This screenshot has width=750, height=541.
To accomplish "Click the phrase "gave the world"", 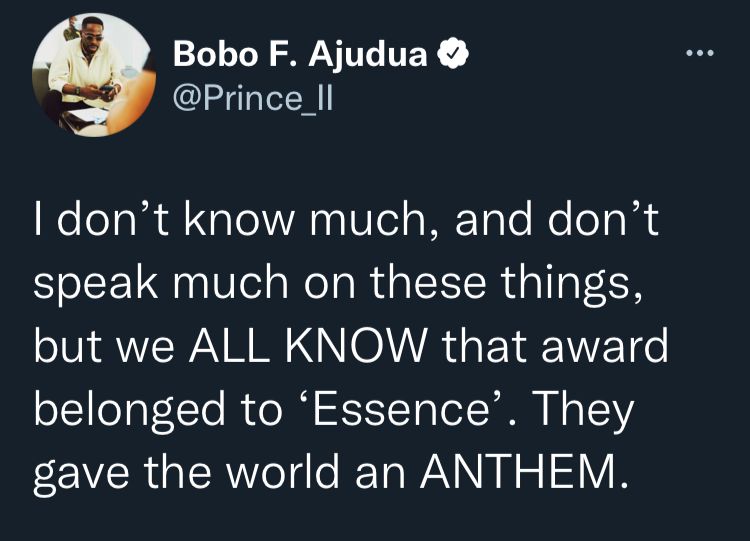I will click(x=186, y=474).
